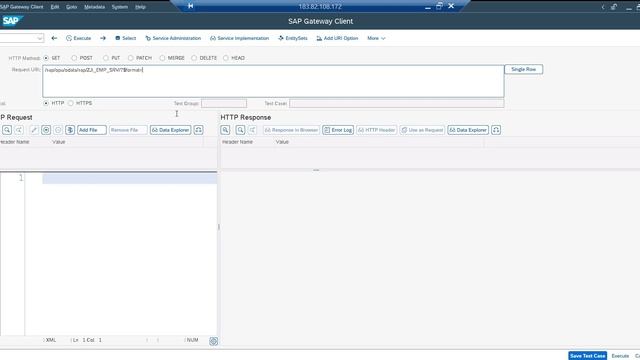Click the Save Test Case button
Screen dimensions: 640x360
[588, 356]
